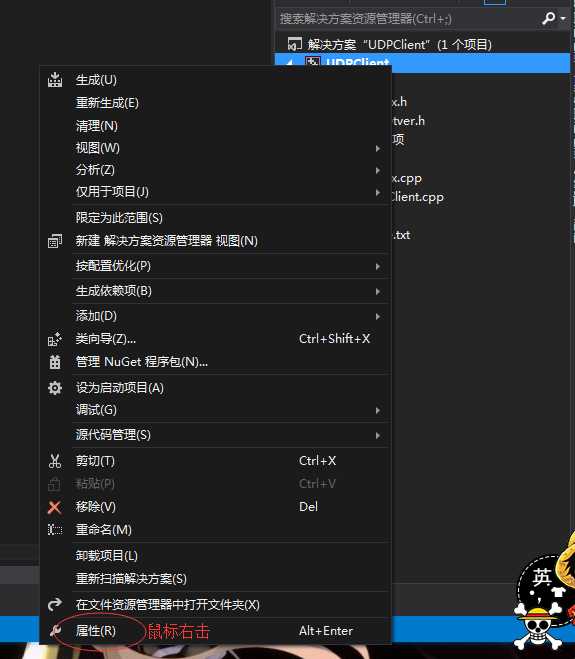Choose 卸载项目(L) menu entry
The width and height of the screenshot is (575, 659).
click(216, 556)
